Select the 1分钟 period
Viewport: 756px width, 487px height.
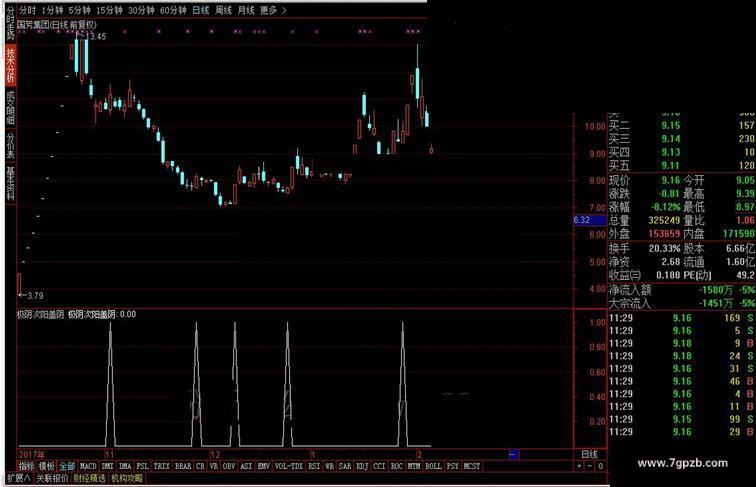[x=52, y=10]
